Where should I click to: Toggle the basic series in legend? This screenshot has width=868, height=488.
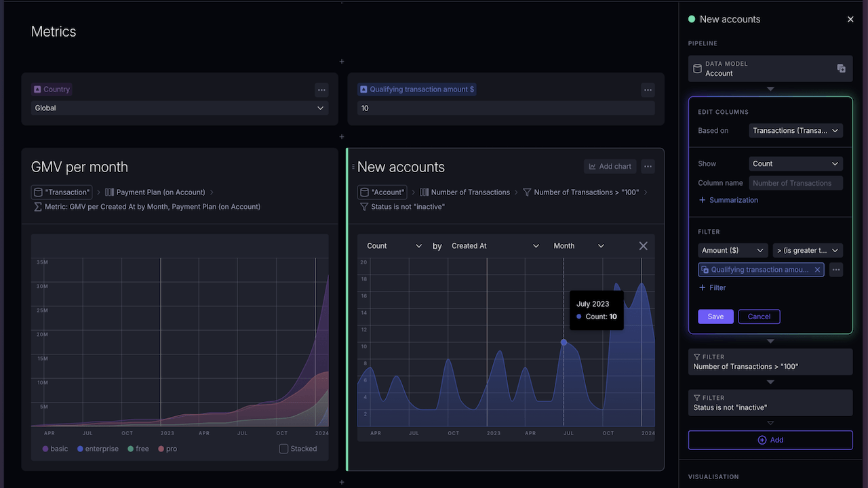55,449
